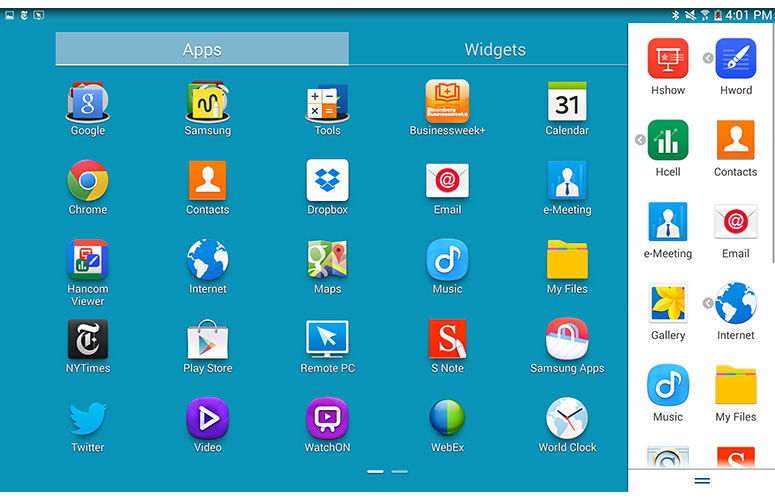
Task: Open My Files from the side tray
Action: point(735,385)
